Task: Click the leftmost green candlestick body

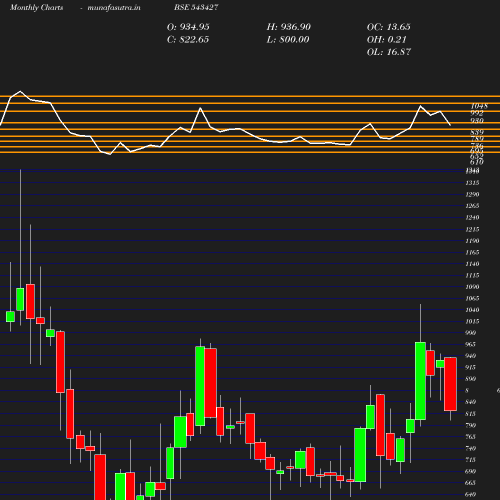Action: 10,317
